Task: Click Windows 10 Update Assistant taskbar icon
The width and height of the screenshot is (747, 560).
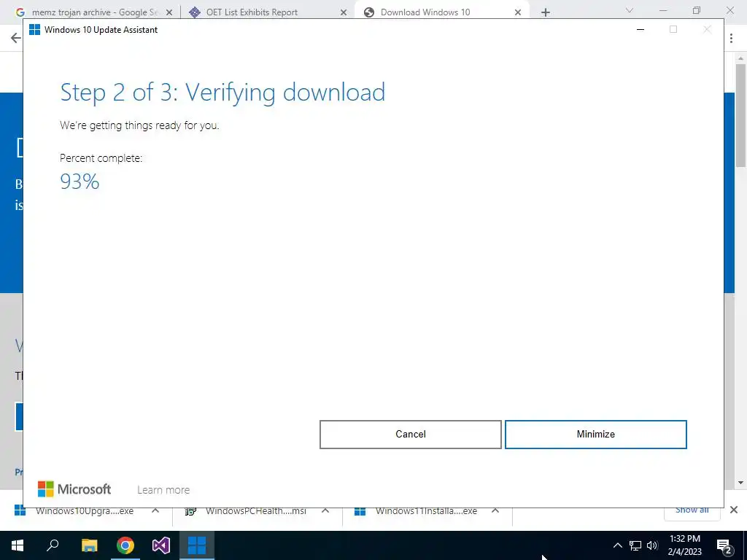Action: tap(197, 545)
